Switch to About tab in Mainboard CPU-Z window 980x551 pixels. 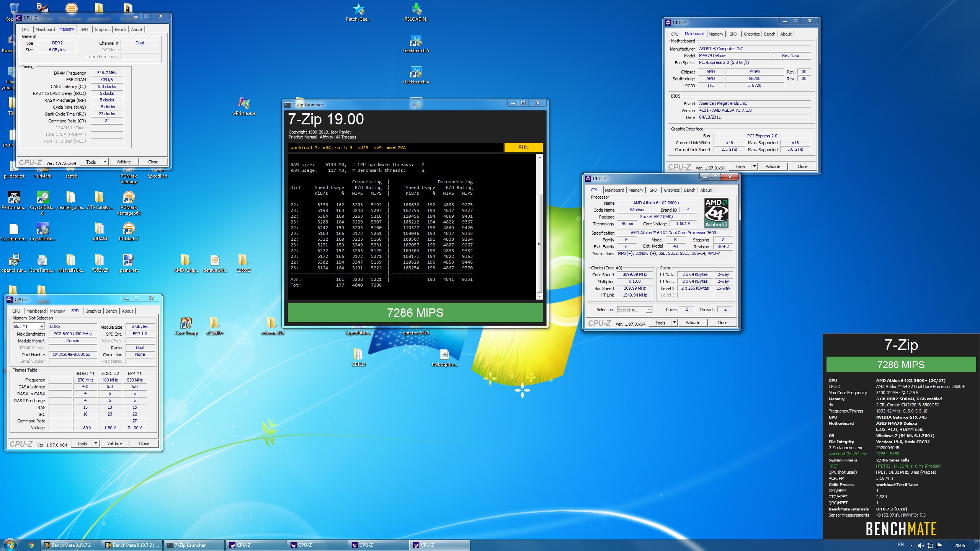(786, 34)
